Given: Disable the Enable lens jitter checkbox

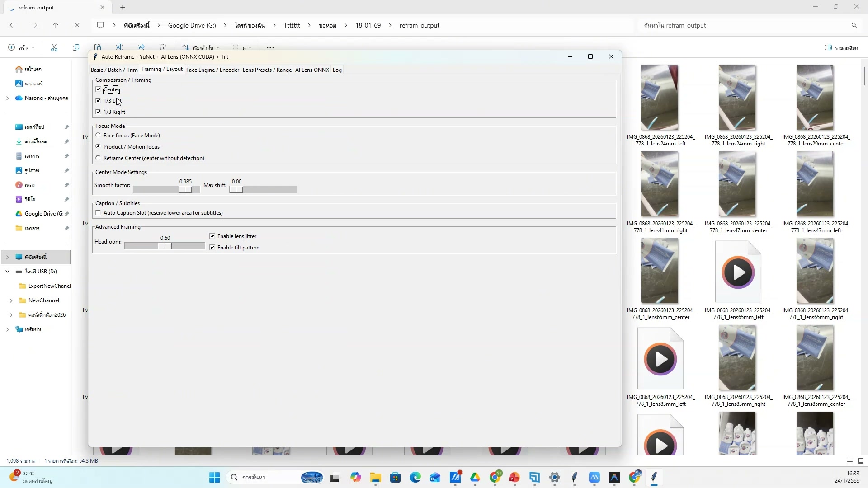Looking at the screenshot, I should [212, 236].
